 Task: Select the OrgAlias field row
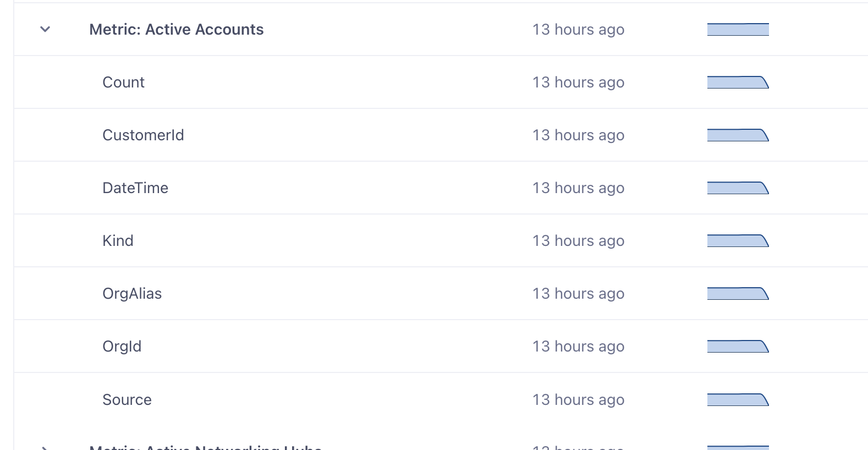pyautogui.click(x=441, y=293)
